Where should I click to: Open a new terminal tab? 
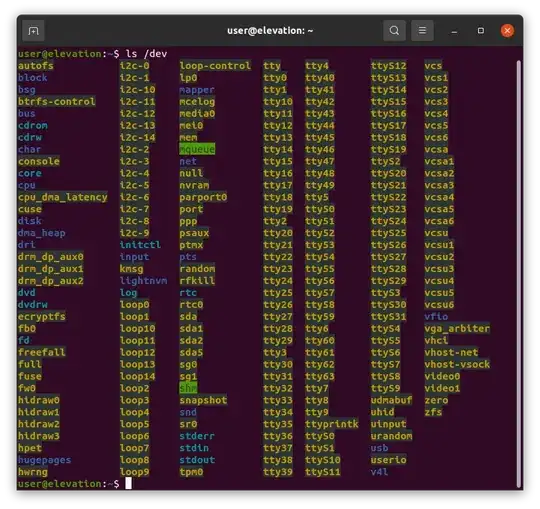tap(33, 31)
